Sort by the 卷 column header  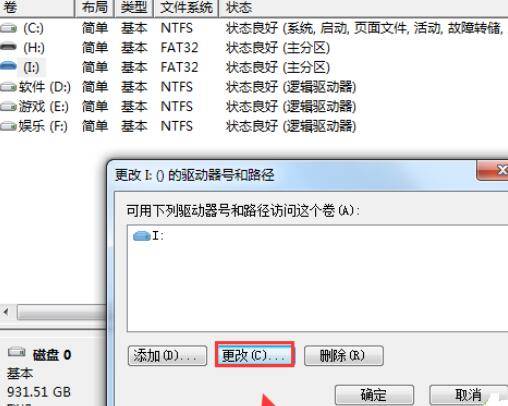pyautogui.click(x=37, y=8)
